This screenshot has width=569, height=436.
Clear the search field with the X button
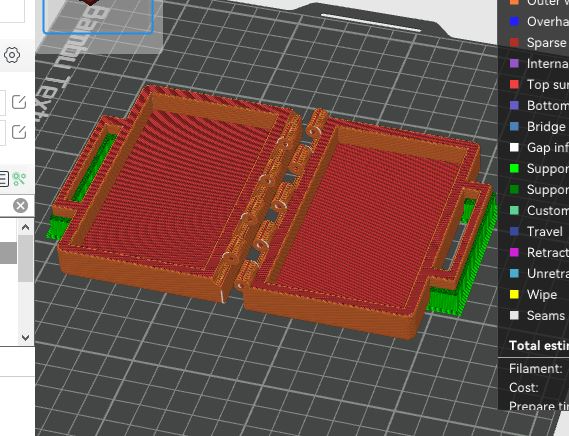pyautogui.click(x=21, y=205)
